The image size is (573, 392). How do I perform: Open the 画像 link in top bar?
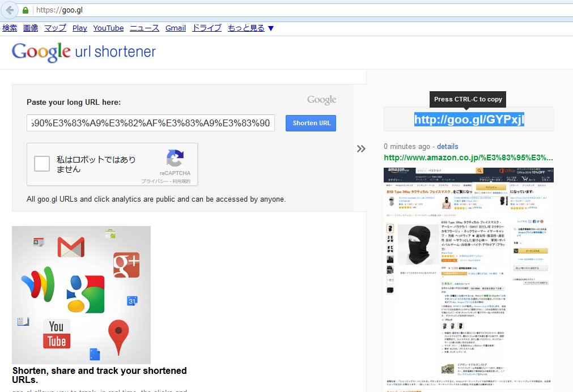click(31, 28)
